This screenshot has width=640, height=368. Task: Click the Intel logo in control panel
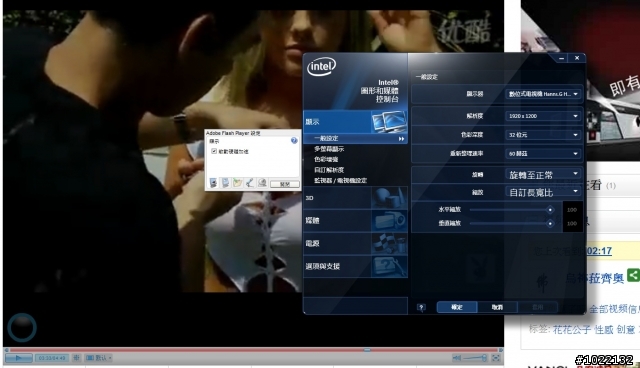click(x=322, y=67)
